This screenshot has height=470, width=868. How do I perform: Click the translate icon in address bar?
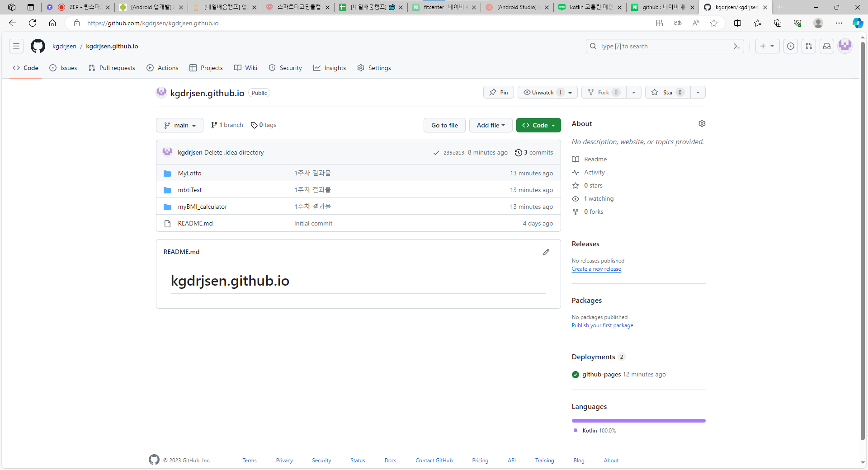678,23
